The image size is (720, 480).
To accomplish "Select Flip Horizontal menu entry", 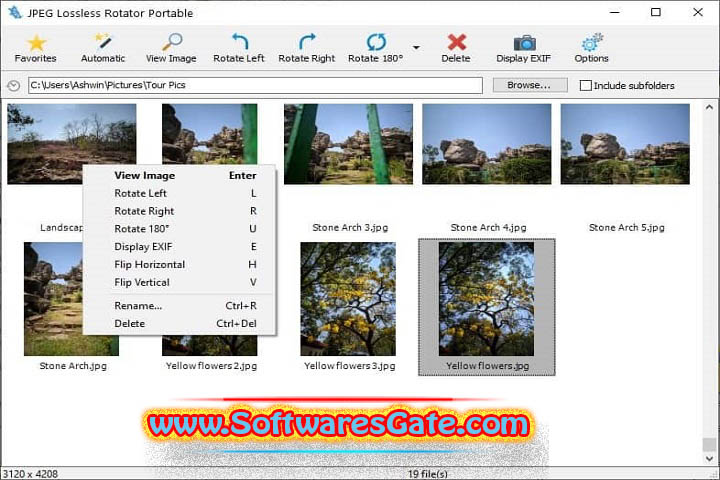I will [x=180, y=265].
